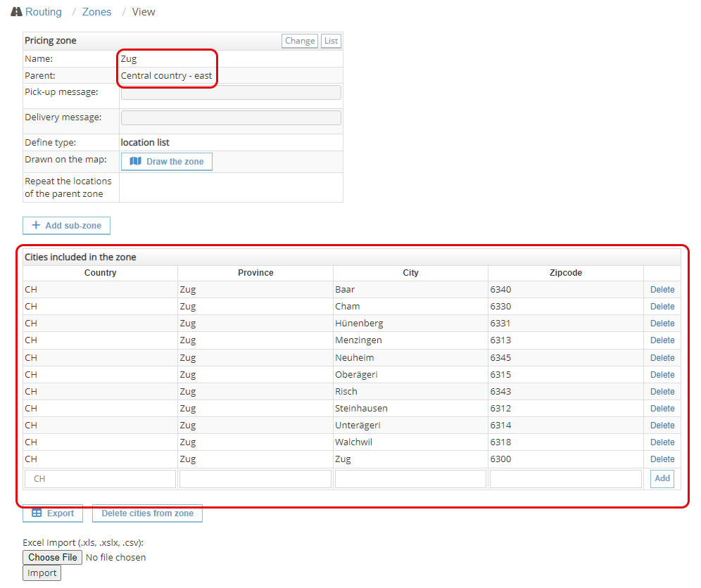Click Delete cities from zone button
Screen dimensions: 701x588
[x=147, y=513]
